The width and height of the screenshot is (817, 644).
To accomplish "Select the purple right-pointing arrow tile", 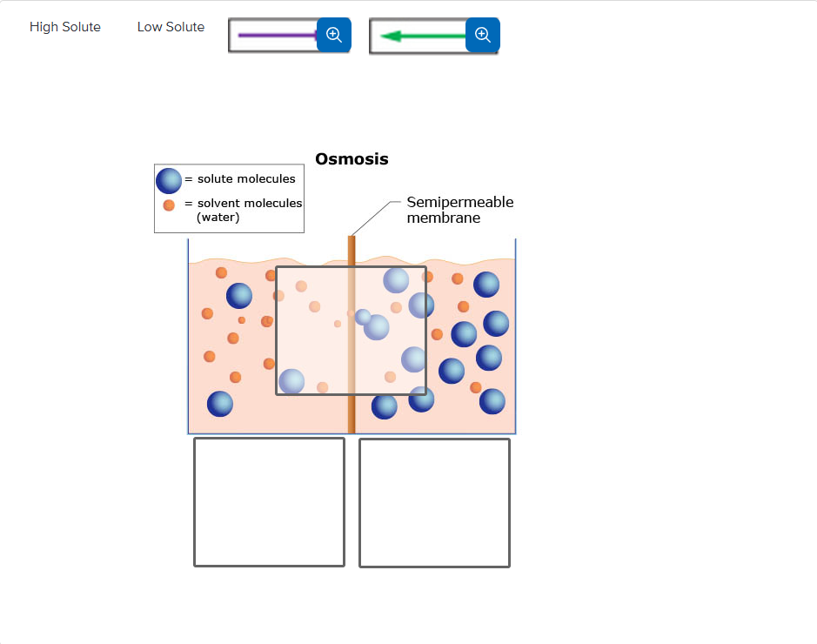I will click(273, 36).
